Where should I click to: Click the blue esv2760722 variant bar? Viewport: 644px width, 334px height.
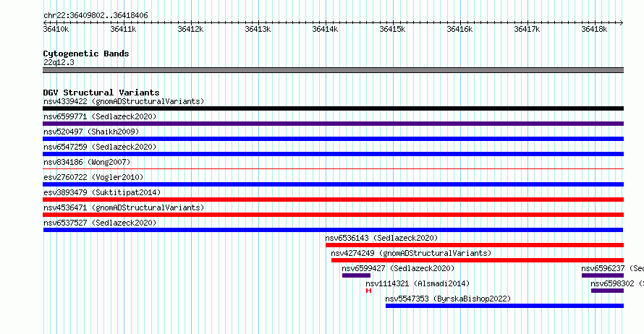[x=333, y=184]
